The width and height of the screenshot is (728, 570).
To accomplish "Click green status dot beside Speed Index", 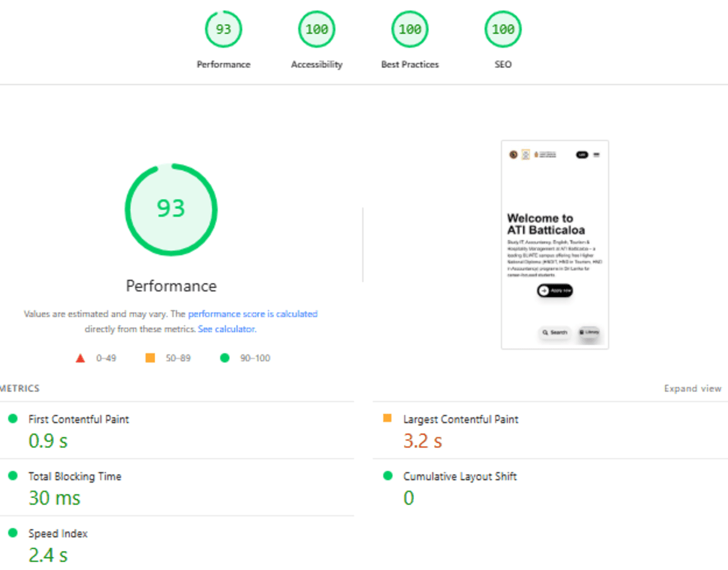I will 13,533.
